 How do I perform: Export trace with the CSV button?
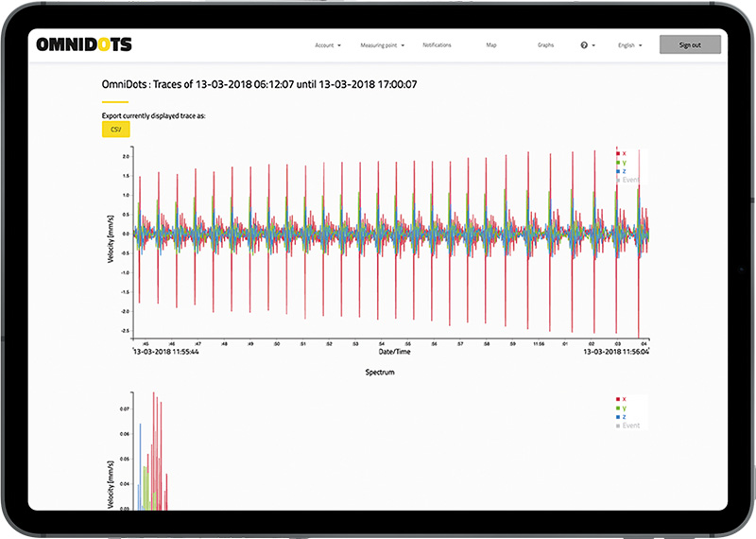click(x=115, y=129)
